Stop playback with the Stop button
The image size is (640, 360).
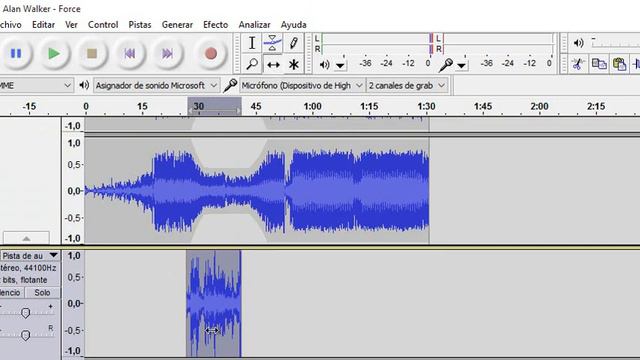[92, 53]
